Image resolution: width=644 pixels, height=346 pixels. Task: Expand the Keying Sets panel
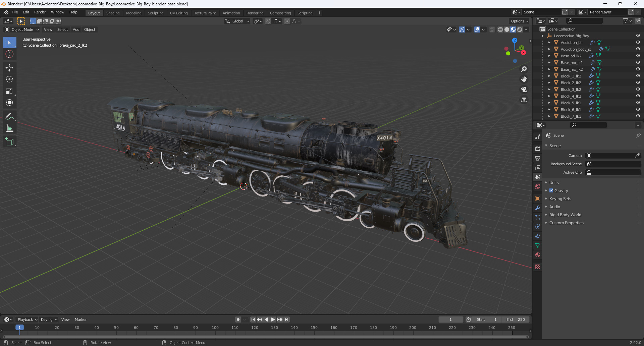(x=560, y=198)
